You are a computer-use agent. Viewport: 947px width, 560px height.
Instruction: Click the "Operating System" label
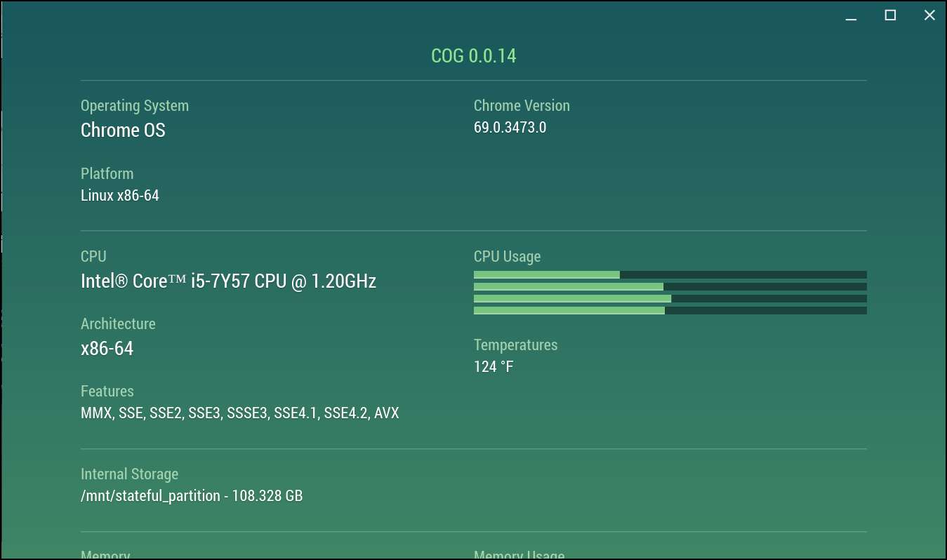tap(135, 106)
